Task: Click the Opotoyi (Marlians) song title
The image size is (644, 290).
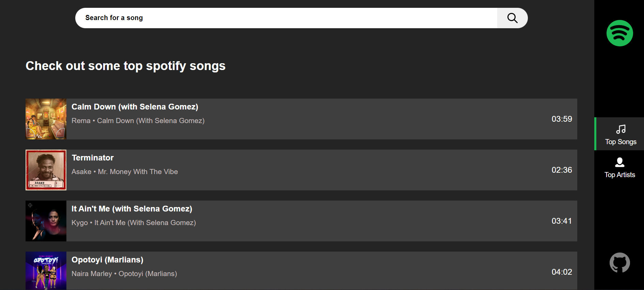Action: tap(107, 260)
